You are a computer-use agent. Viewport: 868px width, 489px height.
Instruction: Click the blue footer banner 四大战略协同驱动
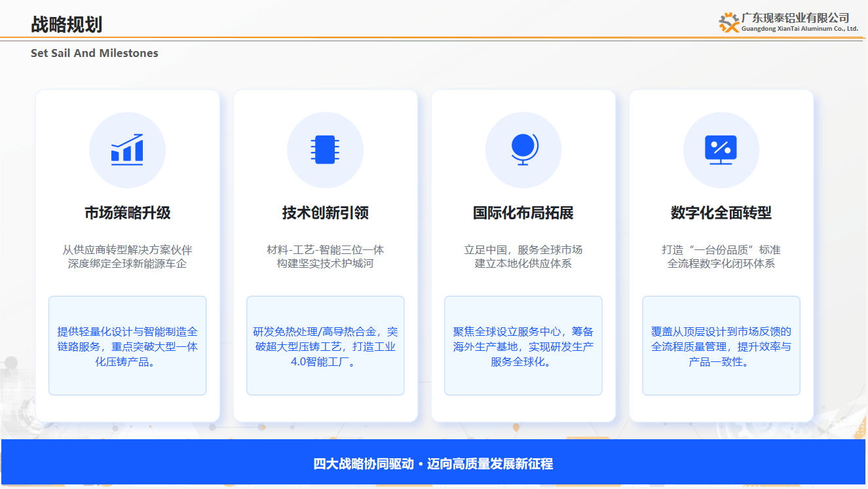coord(434,463)
